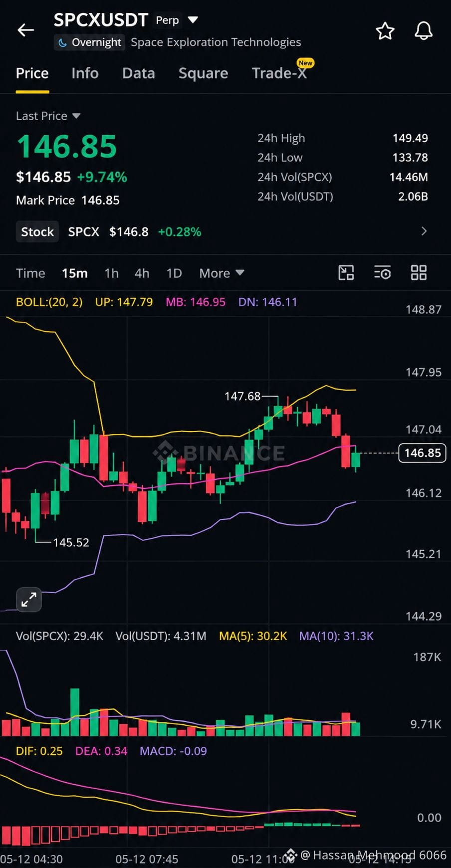Open the SPCXUSDT Perp pair selector
The height and width of the screenshot is (868, 451).
coord(126,20)
